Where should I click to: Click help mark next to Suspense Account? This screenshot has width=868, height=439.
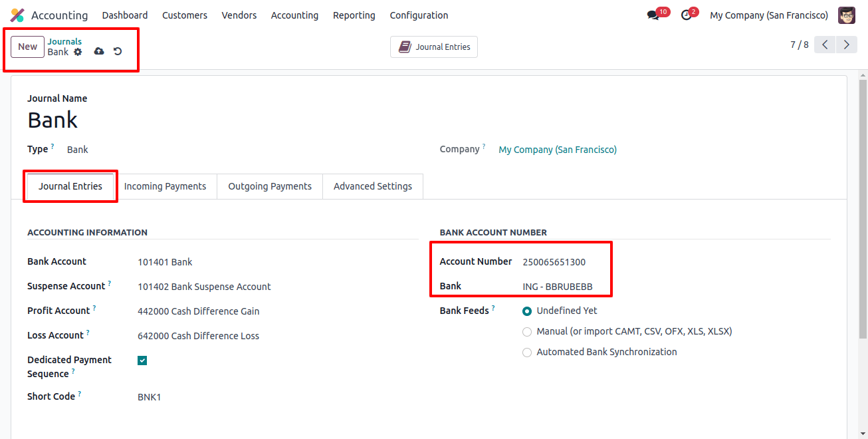click(110, 283)
